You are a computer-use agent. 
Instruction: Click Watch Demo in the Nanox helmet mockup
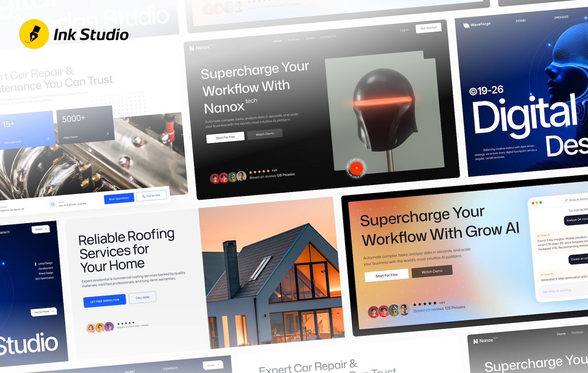[265, 134]
